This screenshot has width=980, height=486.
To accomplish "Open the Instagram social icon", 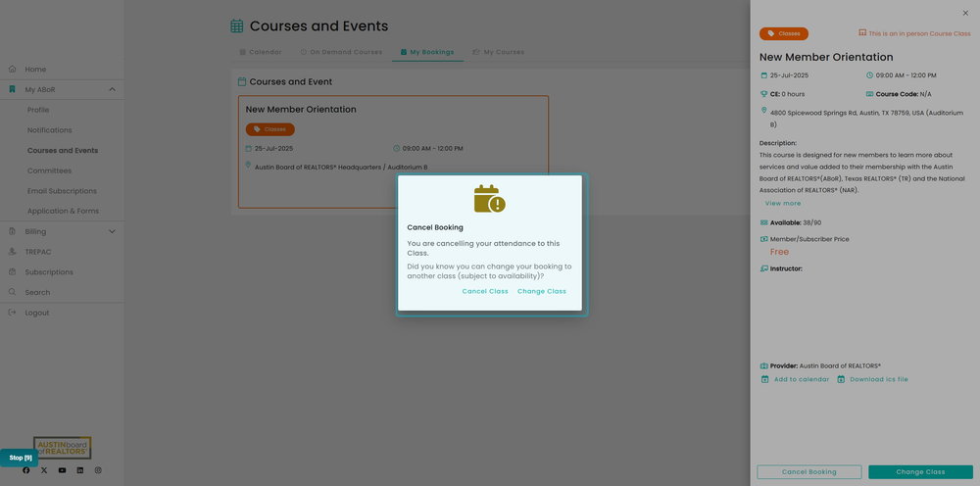I will pyautogui.click(x=98, y=470).
